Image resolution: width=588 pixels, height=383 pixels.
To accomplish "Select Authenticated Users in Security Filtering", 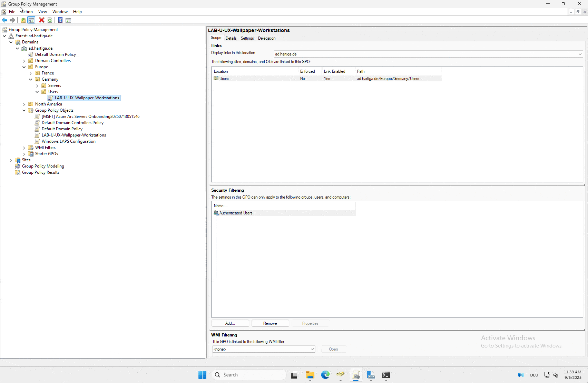I will pos(236,213).
